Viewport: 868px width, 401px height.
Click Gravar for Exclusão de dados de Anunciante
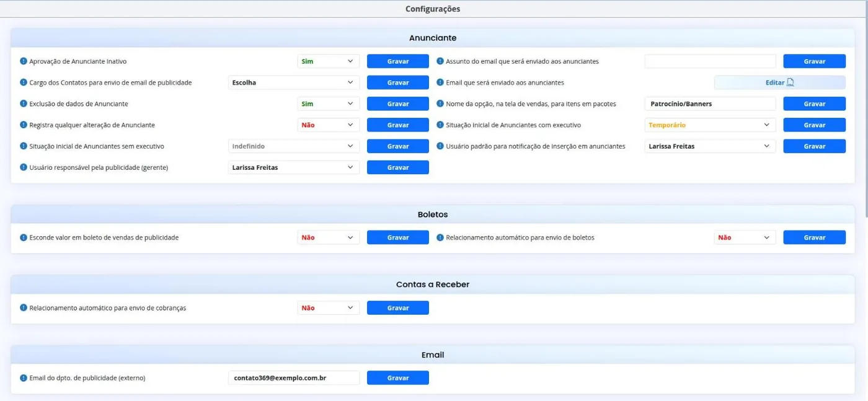pyautogui.click(x=398, y=104)
